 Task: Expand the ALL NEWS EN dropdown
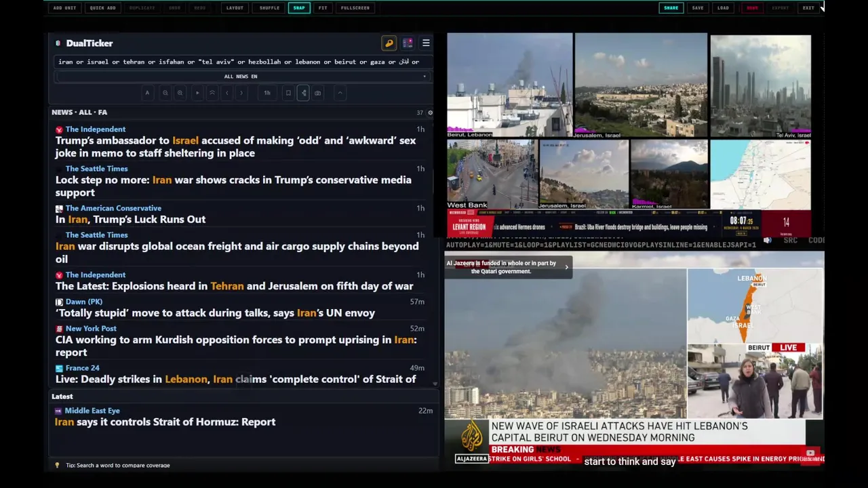pos(242,77)
